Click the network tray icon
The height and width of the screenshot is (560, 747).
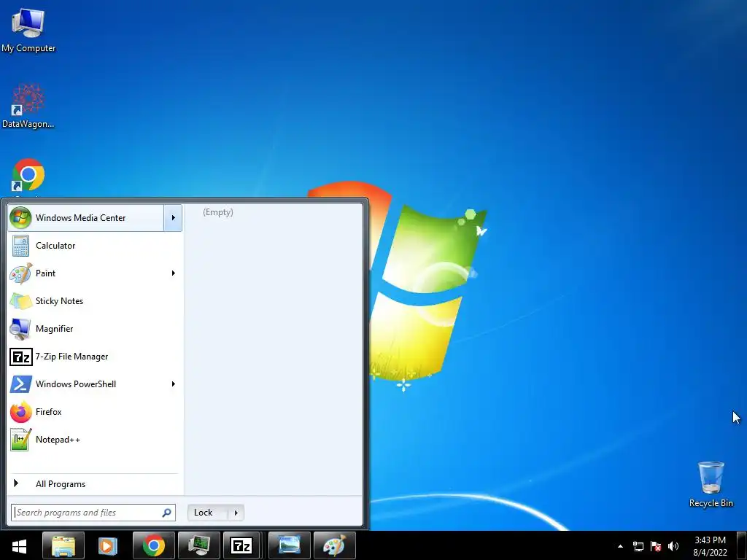pyautogui.click(x=638, y=546)
